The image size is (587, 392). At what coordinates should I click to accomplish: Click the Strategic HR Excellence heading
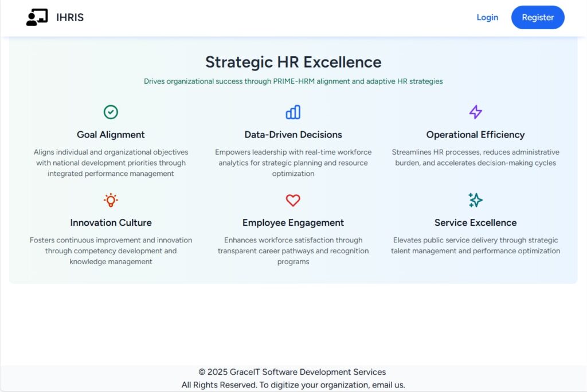[293, 62]
